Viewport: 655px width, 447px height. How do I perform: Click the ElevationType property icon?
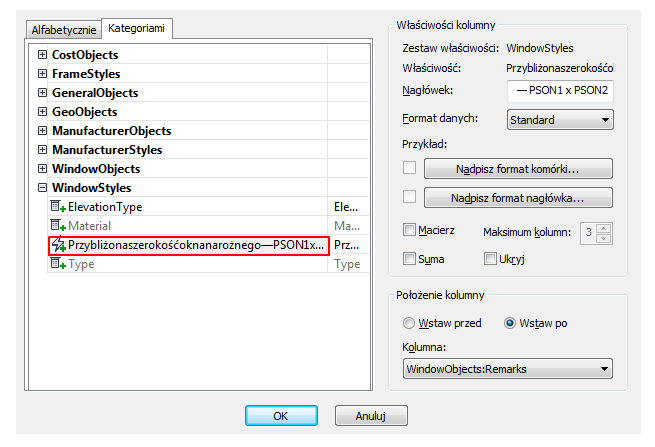[x=58, y=206]
